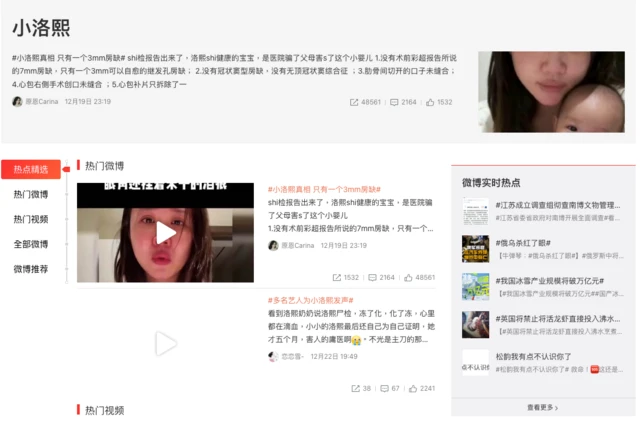Click the repost icon showing 48561 in header post
Viewport: 640px width, 427px height.
pyautogui.click(x=354, y=102)
